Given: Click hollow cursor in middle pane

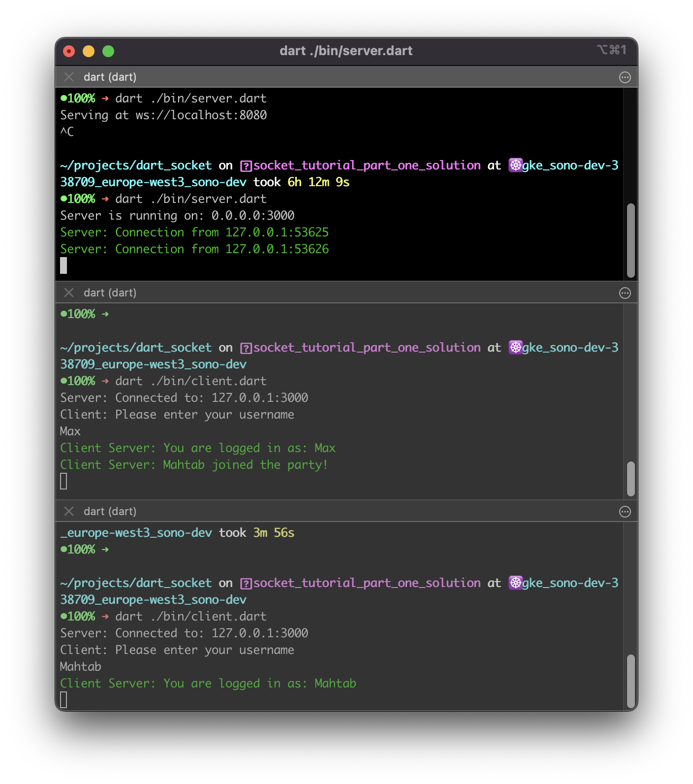Looking at the screenshot, I should click(x=63, y=481).
